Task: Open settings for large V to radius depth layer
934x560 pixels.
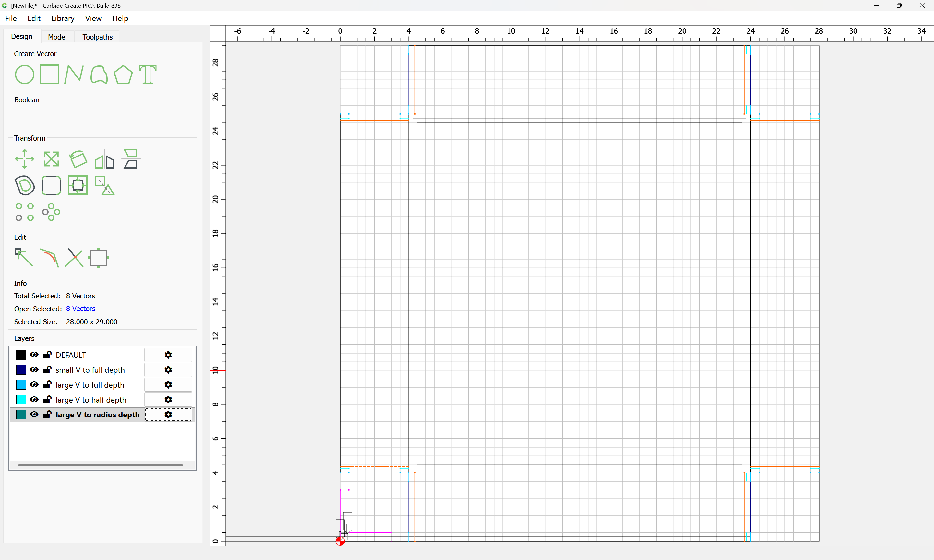Action: pyautogui.click(x=168, y=415)
